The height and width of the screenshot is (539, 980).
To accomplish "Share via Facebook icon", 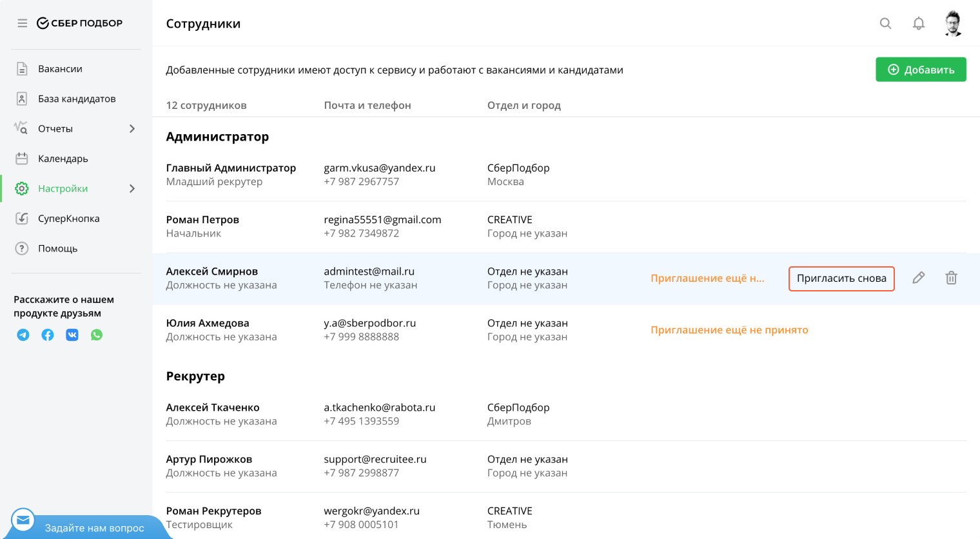I will coord(48,335).
